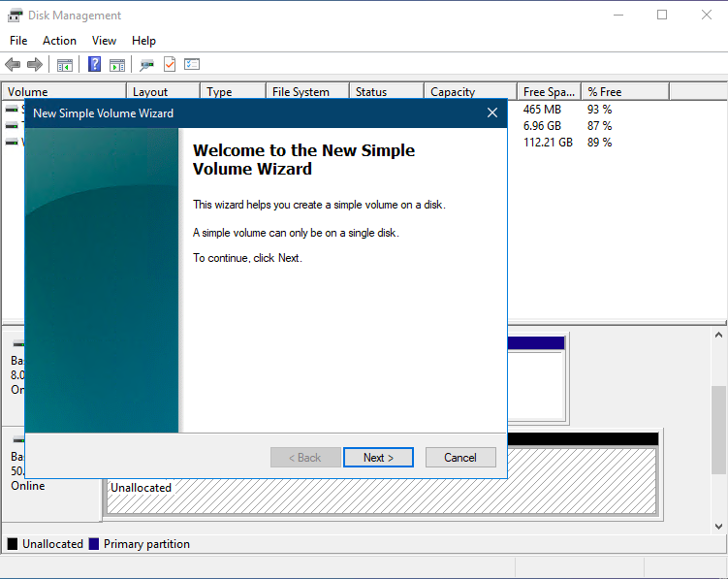Click the Forward arrow toolbar icon

point(35,64)
